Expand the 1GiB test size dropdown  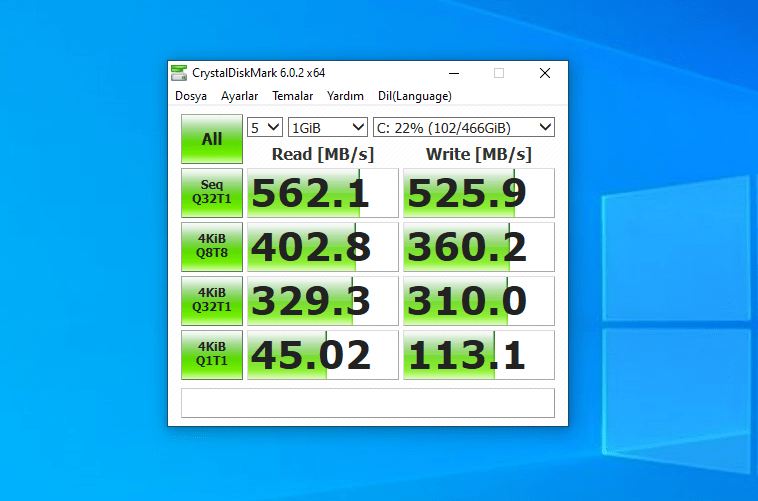(x=328, y=128)
